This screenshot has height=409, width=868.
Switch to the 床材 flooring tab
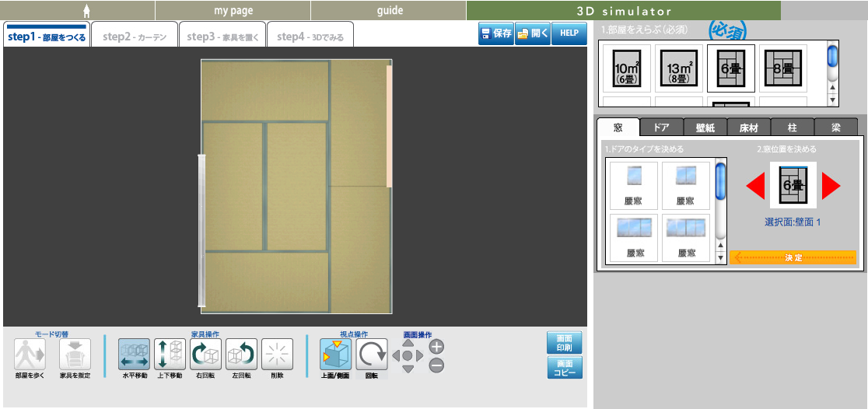tap(748, 128)
